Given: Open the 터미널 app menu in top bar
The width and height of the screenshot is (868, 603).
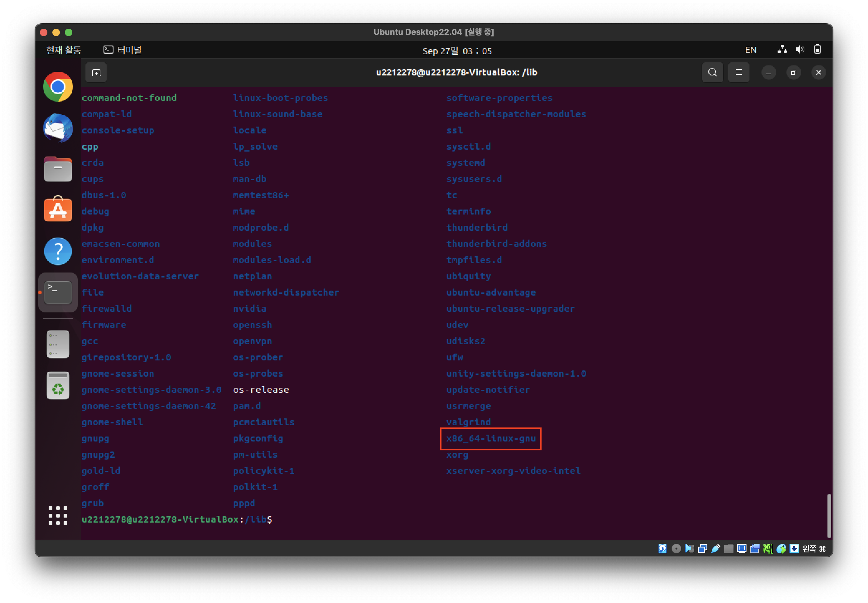Looking at the screenshot, I should pyautogui.click(x=123, y=50).
